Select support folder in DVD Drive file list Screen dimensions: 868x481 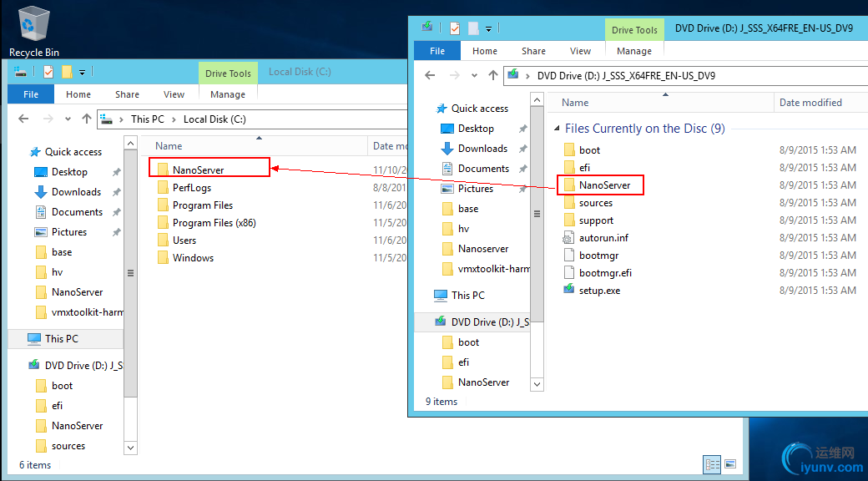pyautogui.click(x=596, y=220)
